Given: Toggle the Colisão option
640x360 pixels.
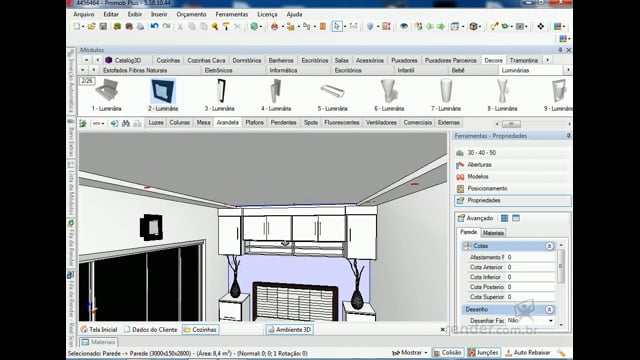Looking at the screenshot, I should [x=447, y=353].
